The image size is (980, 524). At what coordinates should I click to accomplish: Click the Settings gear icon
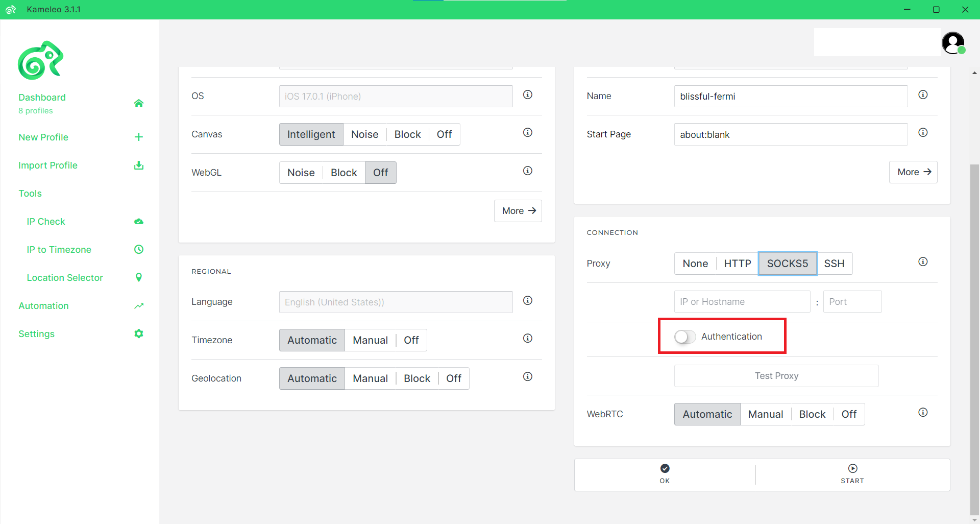(138, 334)
